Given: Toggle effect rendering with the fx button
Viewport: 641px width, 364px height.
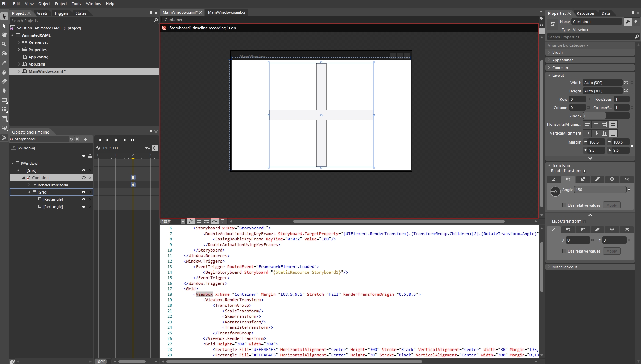Looking at the screenshot, I should pyautogui.click(x=191, y=221).
